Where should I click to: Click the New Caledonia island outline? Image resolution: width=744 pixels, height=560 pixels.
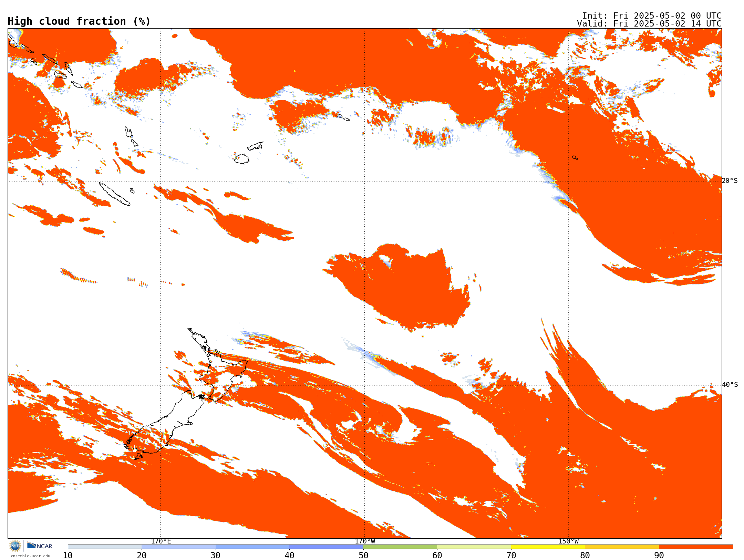tap(115, 194)
